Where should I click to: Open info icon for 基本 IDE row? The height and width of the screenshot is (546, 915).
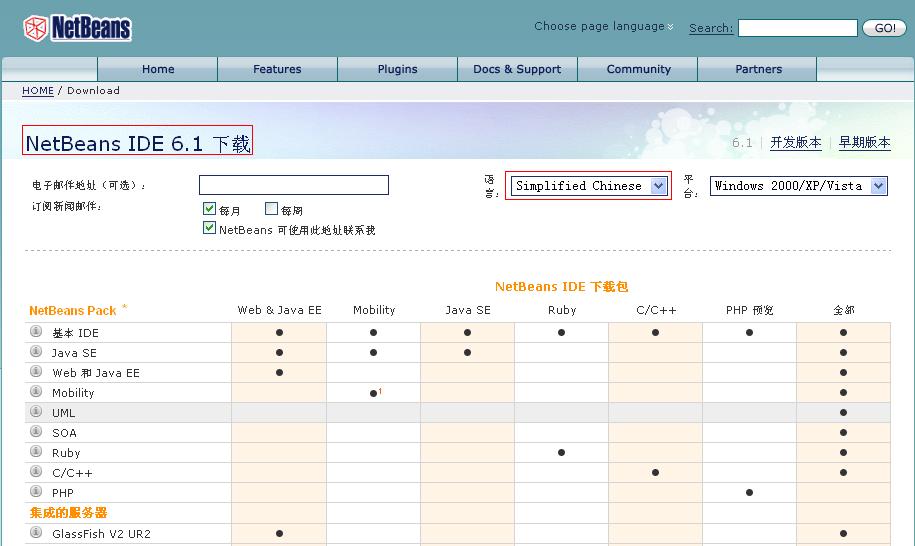point(36,331)
